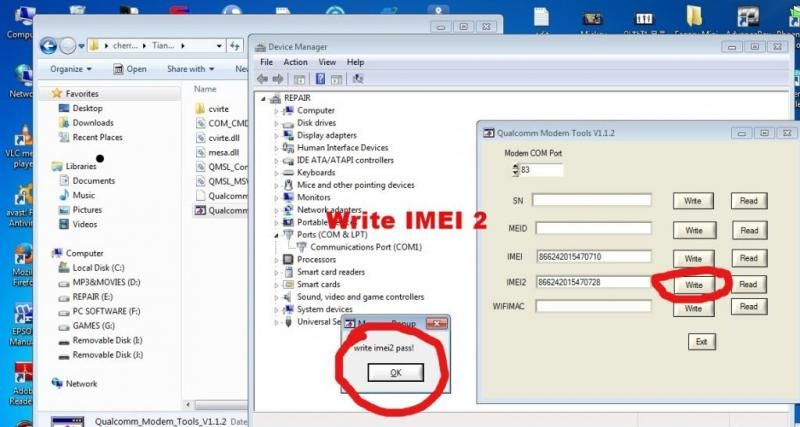Open the Network icon in navigation pane

coord(58,383)
